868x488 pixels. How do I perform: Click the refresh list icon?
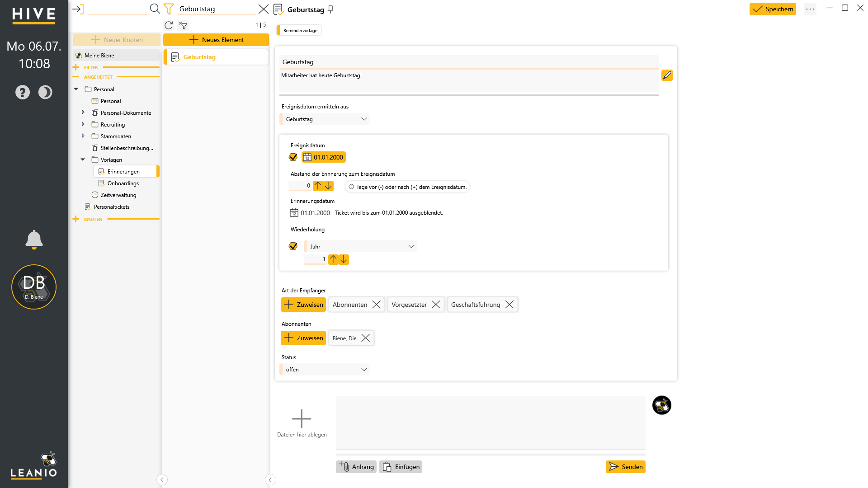click(169, 25)
